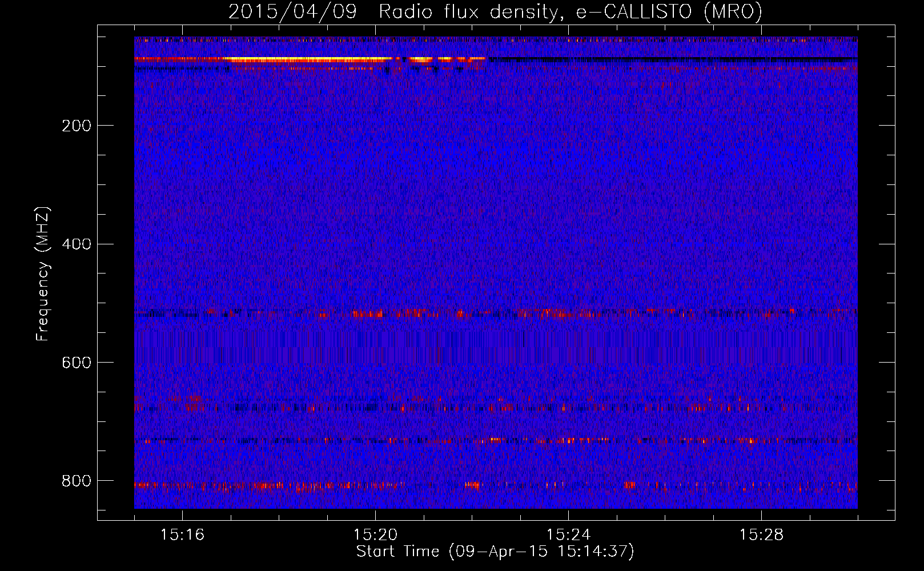Click the 15:28 time tick label

tap(761, 534)
